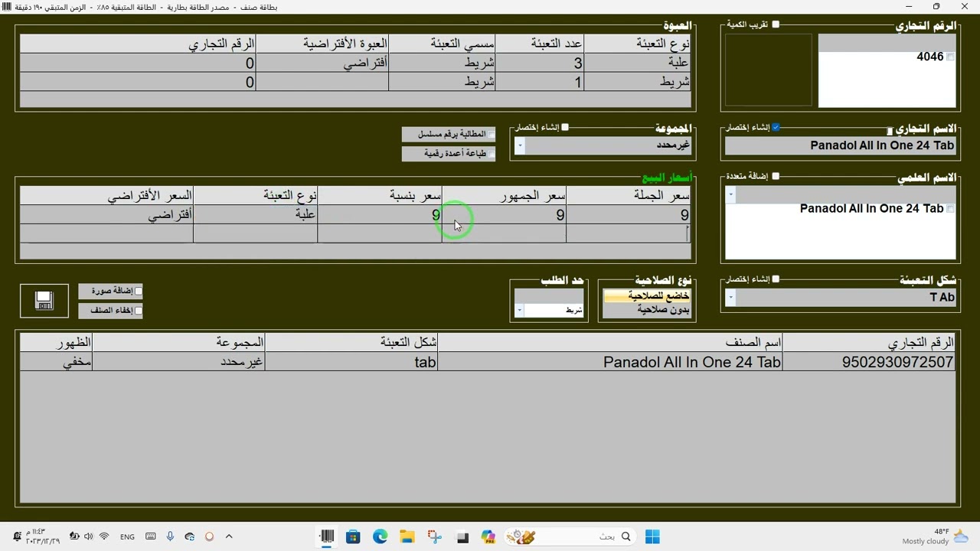
Task: Open the barcode app in taskbar
Action: tap(326, 536)
